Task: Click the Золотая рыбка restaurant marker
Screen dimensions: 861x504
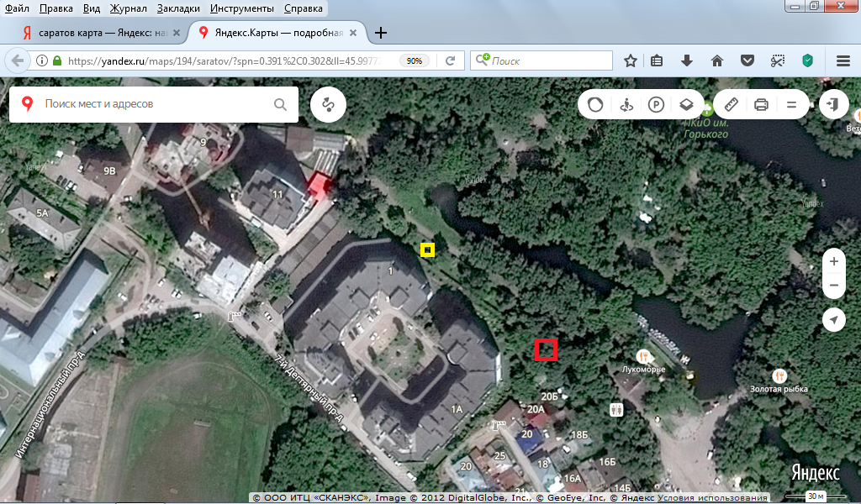Action: click(779, 376)
